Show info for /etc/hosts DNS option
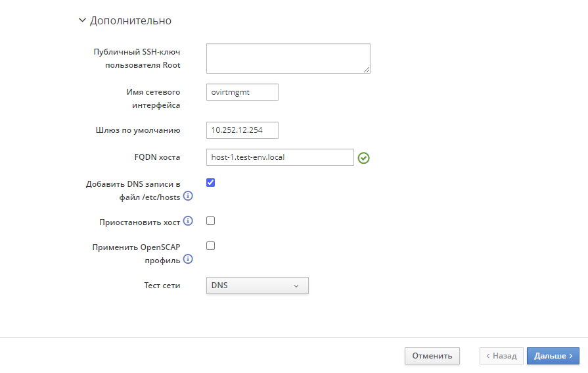 188,196
